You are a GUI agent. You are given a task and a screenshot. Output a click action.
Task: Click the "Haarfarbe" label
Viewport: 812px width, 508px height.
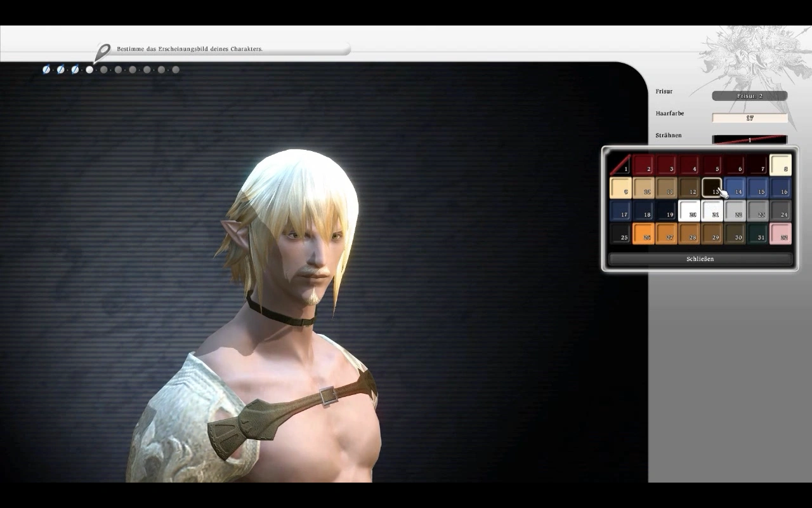click(x=670, y=114)
